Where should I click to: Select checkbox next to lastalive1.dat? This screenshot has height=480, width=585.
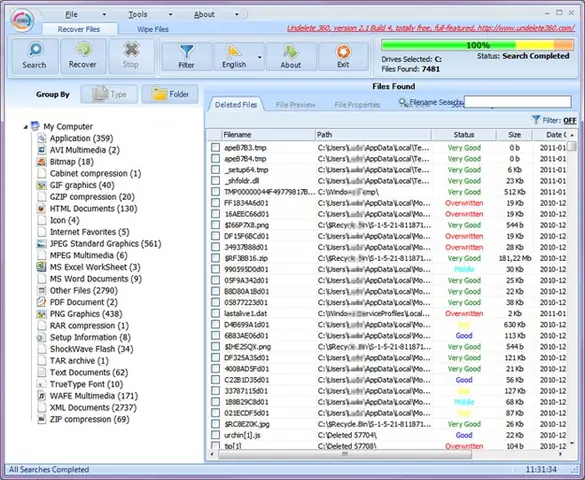(215, 313)
